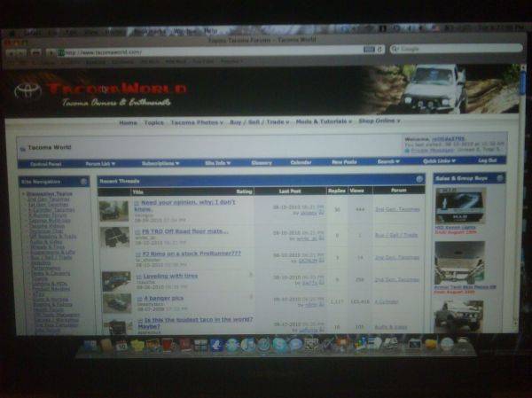
Task: Open the Forum List dropdown
Action: click(x=100, y=164)
